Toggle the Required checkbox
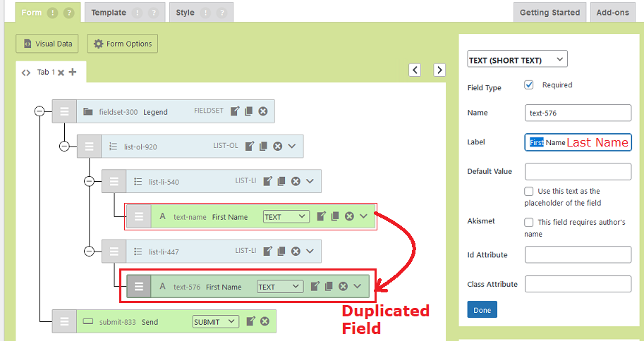644x341 pixels. pyautogui.click(x=529, y=85)
